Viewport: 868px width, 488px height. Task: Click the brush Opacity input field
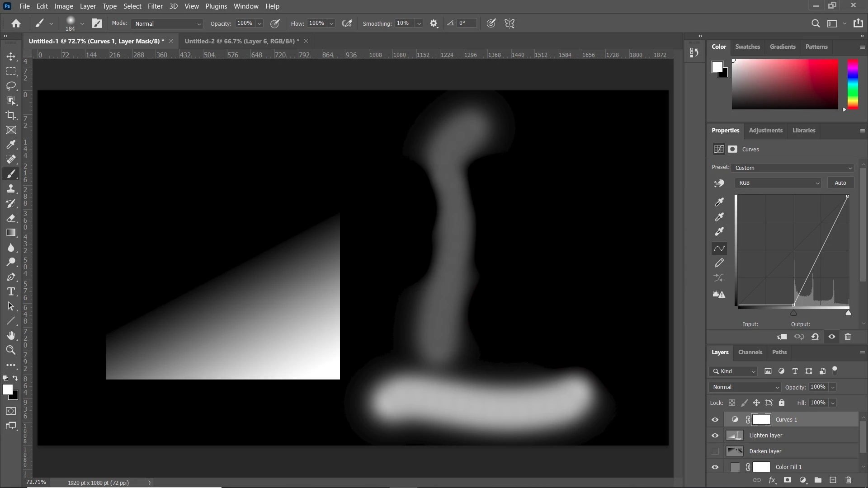tap(245, 23)
